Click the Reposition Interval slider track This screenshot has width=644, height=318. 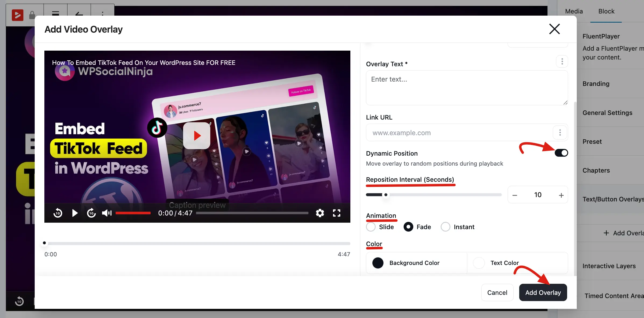point(434,195)
